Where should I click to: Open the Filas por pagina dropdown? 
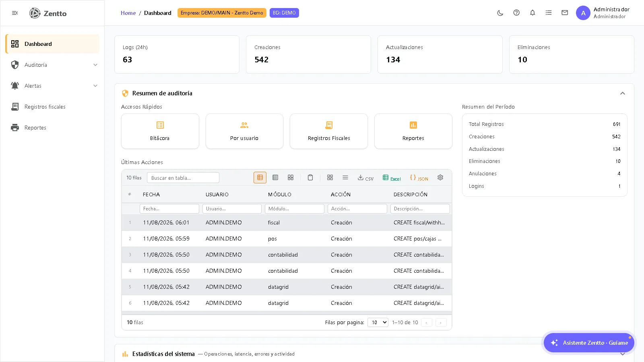(x=378, y=323)
